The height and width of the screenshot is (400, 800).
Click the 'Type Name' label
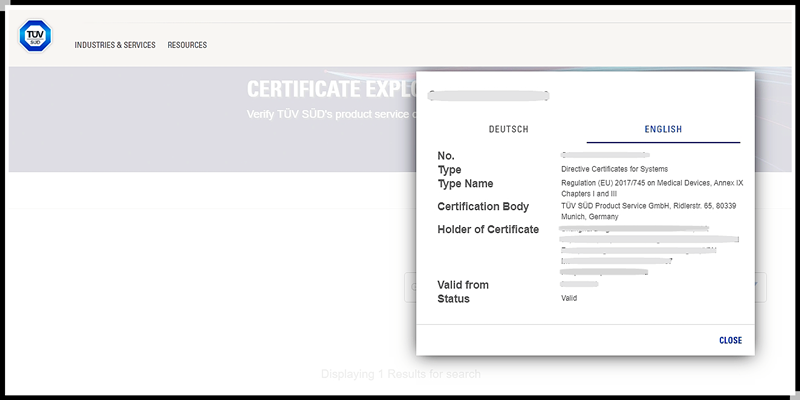(x=465, y=184)
